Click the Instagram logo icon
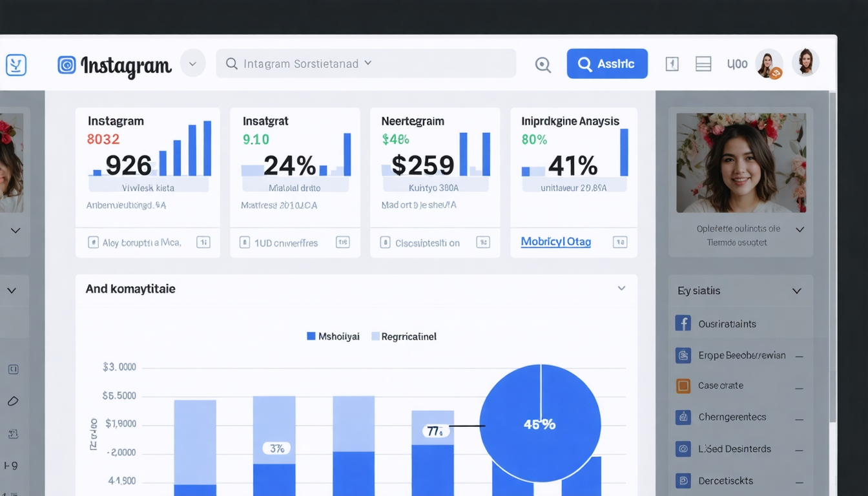This screenshot has width=868, height=496. (x=67, y=65)
